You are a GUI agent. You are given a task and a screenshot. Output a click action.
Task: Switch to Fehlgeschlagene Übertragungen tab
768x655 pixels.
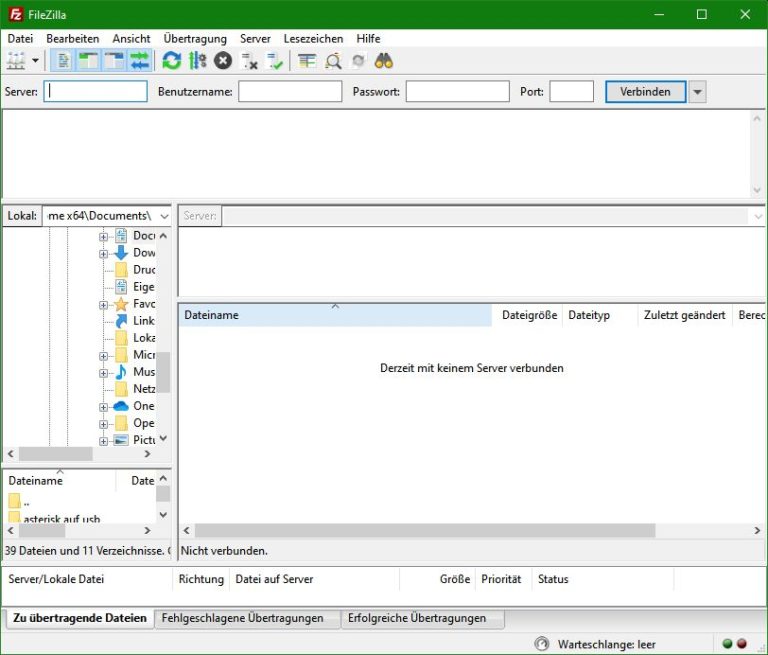click(242, 618)
